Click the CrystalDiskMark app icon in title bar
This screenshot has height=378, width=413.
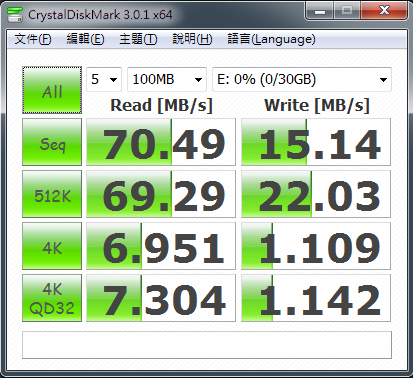pyautogui.click(x=15, y=14)
